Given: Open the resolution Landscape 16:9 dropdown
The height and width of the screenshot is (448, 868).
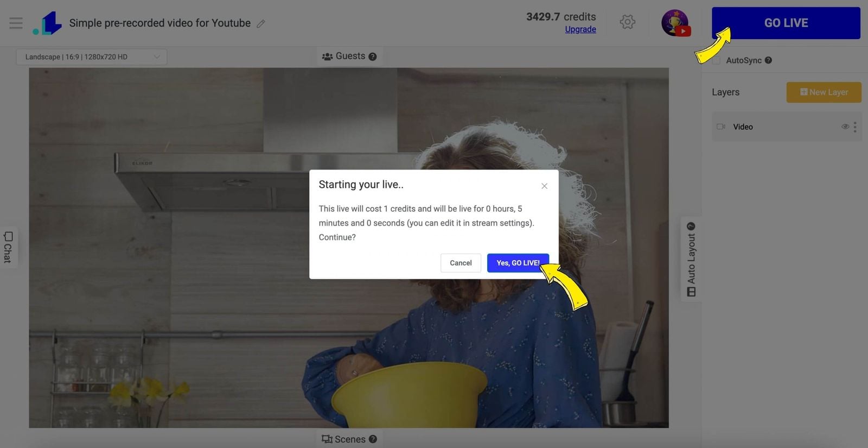Looking at the screenshot, I should pyautogui.click(x=91, y=57).
